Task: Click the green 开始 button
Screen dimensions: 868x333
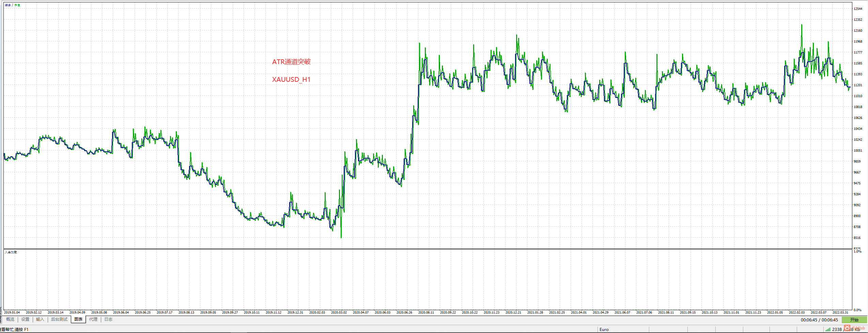Action: pyautogui.click(x=854, y=320)
